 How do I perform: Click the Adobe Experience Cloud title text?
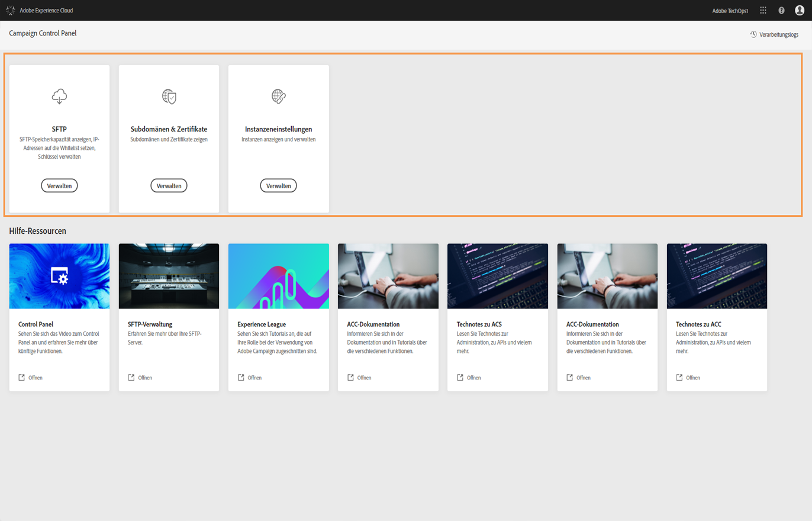pos(47,11)
